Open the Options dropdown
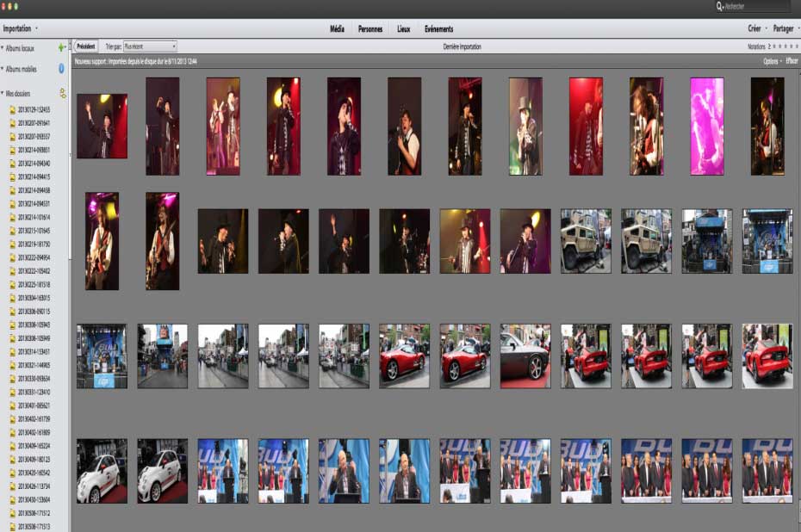Screen dimensions: 801x532 point(773,61)
